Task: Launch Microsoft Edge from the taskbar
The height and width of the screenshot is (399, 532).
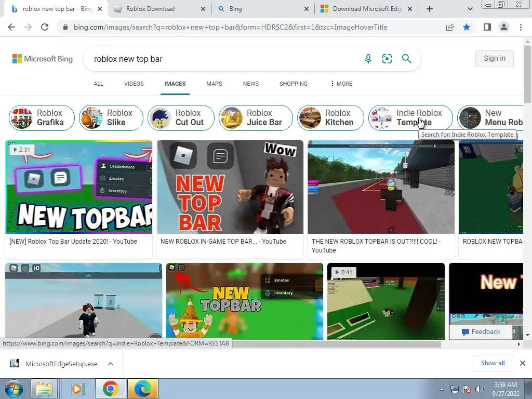Action: tap(142, 389)
